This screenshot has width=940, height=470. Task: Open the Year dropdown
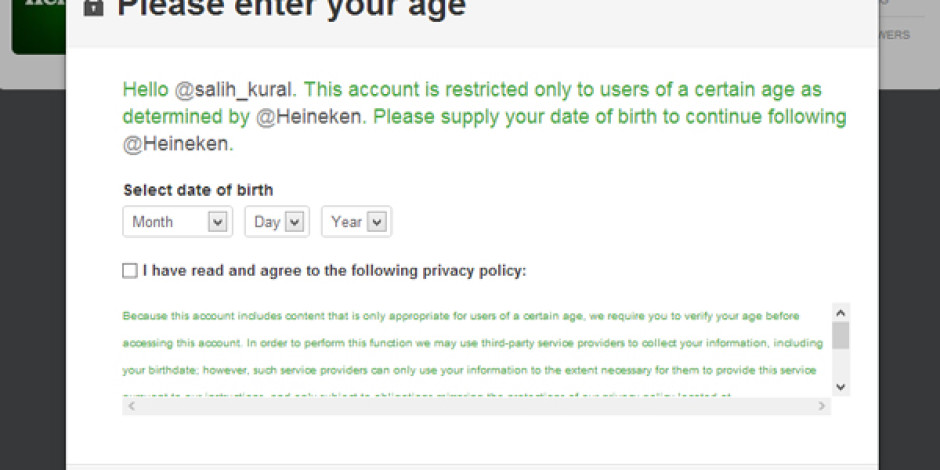356,222
